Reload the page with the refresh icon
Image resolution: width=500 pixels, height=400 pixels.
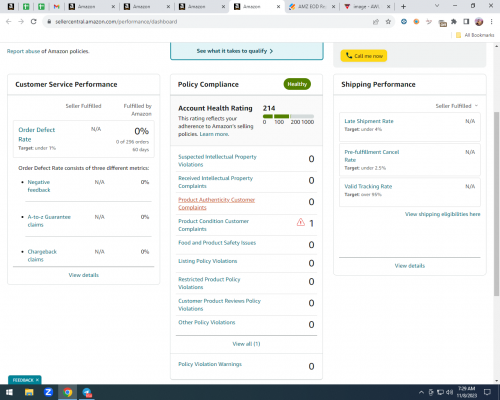click(33, 22)
